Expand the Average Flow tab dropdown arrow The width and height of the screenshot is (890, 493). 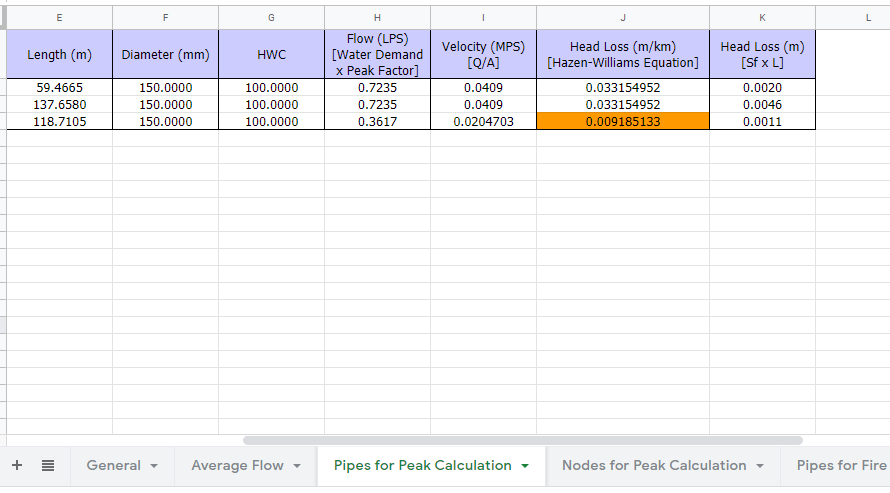297,466
